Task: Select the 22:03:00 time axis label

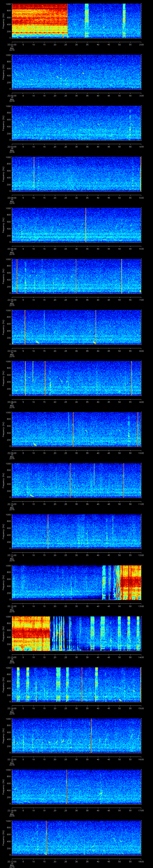Action: click(x=12, y=147)
